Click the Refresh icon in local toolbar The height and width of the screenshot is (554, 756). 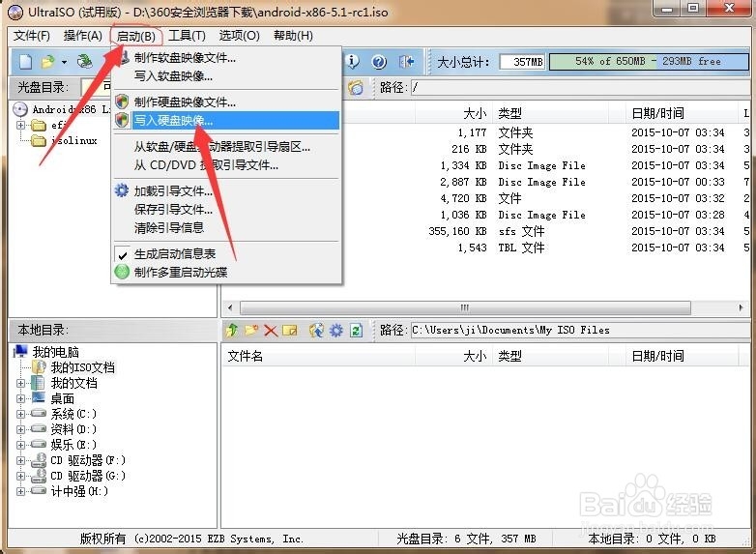coord(356,331)
